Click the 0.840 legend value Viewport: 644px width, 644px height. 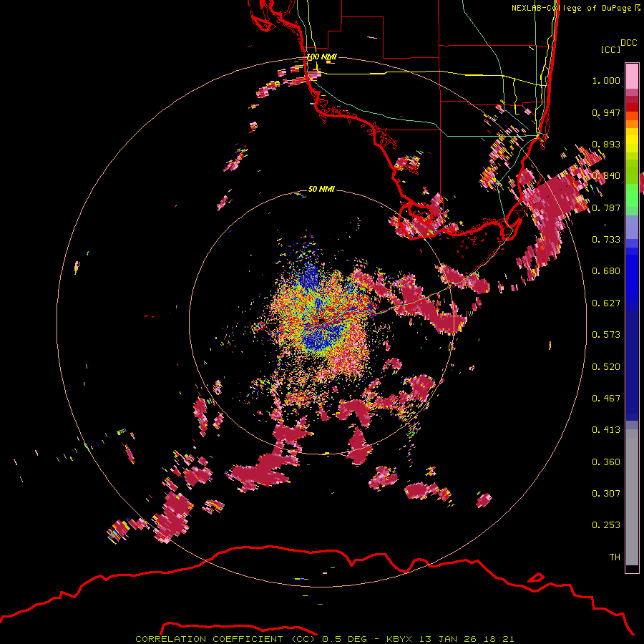[x=606, y=176]
